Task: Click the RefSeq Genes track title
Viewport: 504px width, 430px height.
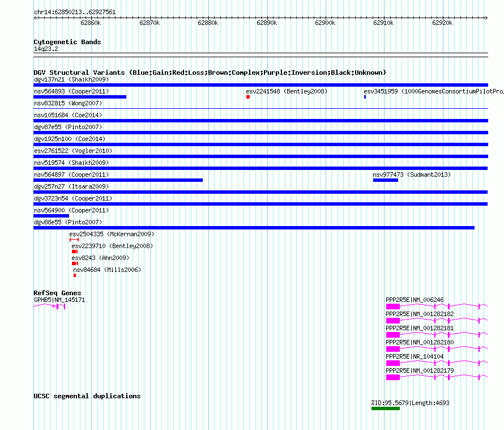Action: point(57,293)
